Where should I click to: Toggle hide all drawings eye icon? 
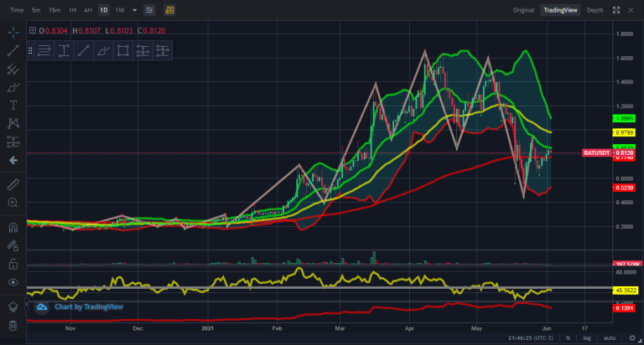[x=13, y=282]
